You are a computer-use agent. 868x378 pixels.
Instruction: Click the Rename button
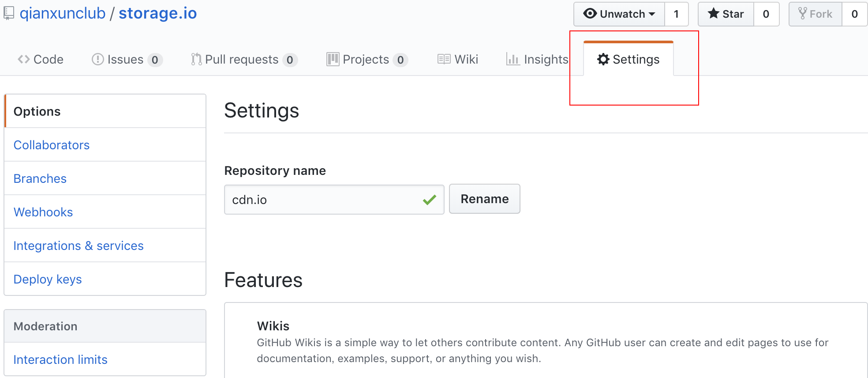[x=485, y=199]
